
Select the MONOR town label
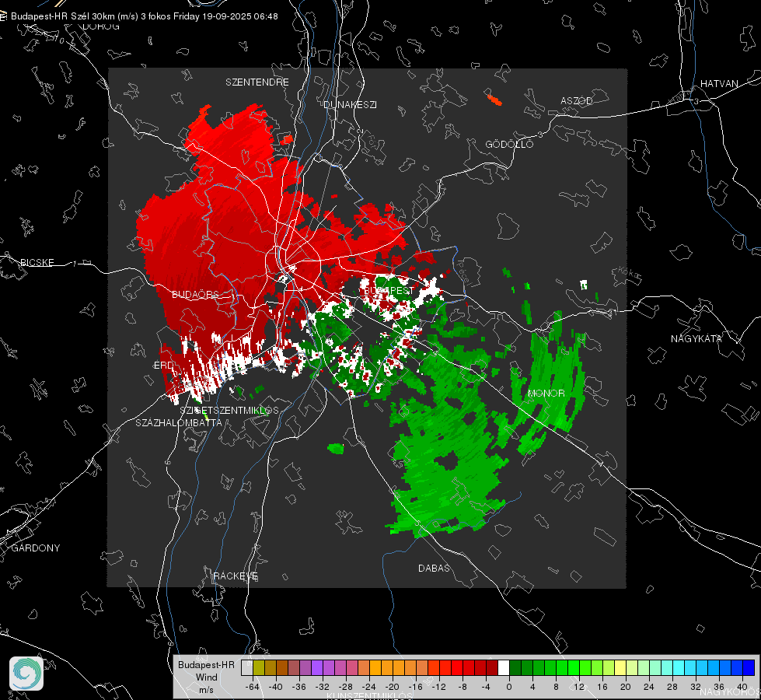pos(546,393)
